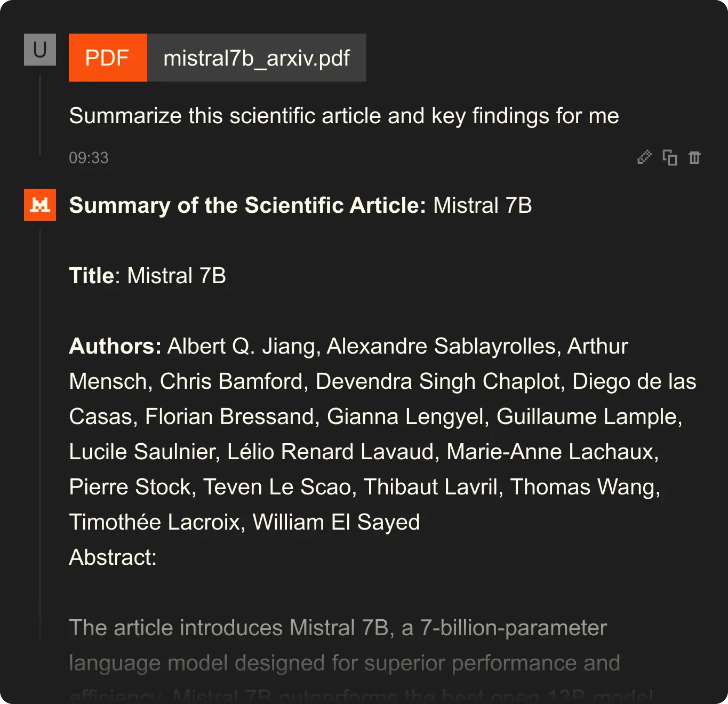
Task: Click the author name Guillaume Lample
Action: tap(589, 417)
